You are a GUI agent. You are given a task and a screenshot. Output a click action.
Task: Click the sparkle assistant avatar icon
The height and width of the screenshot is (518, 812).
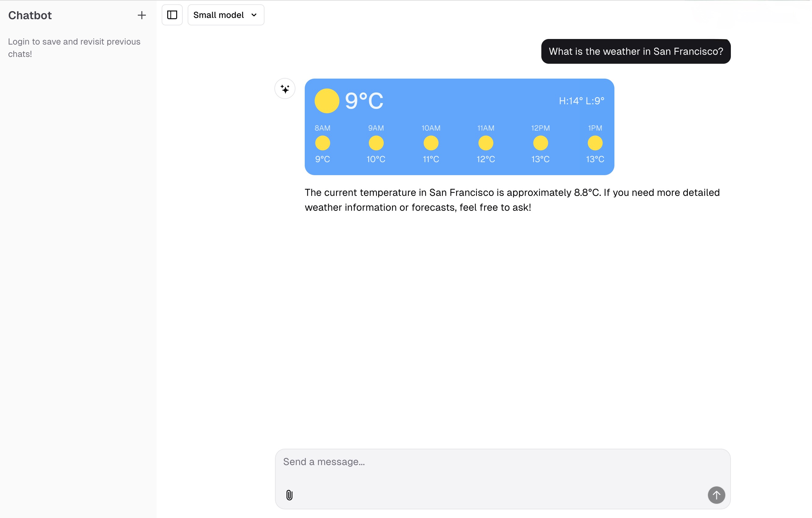pyautogui.click(x=285, y=88)
